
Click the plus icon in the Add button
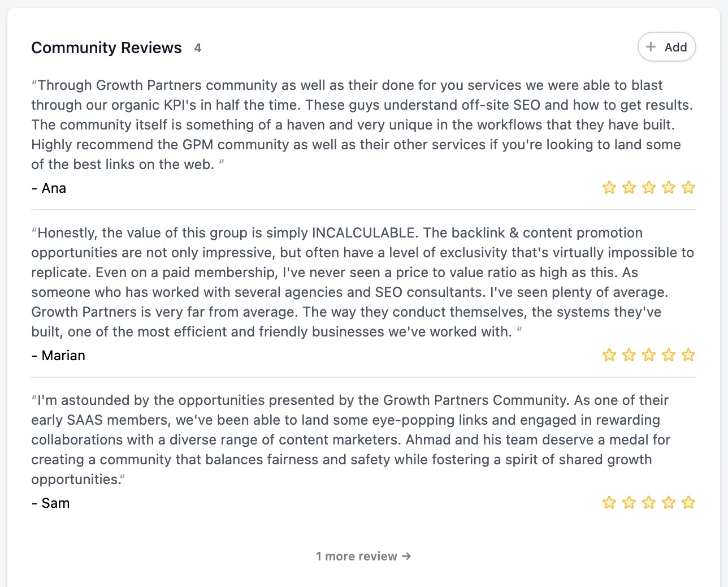651,47
